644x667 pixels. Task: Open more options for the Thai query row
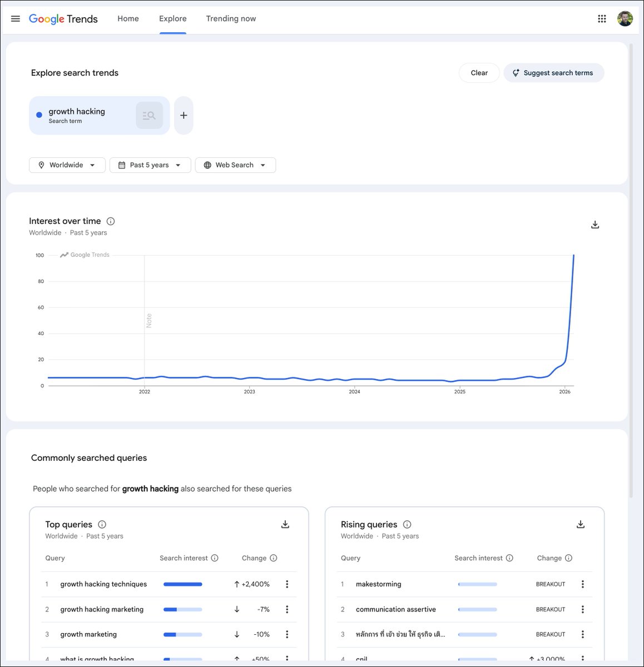(583, 634)
